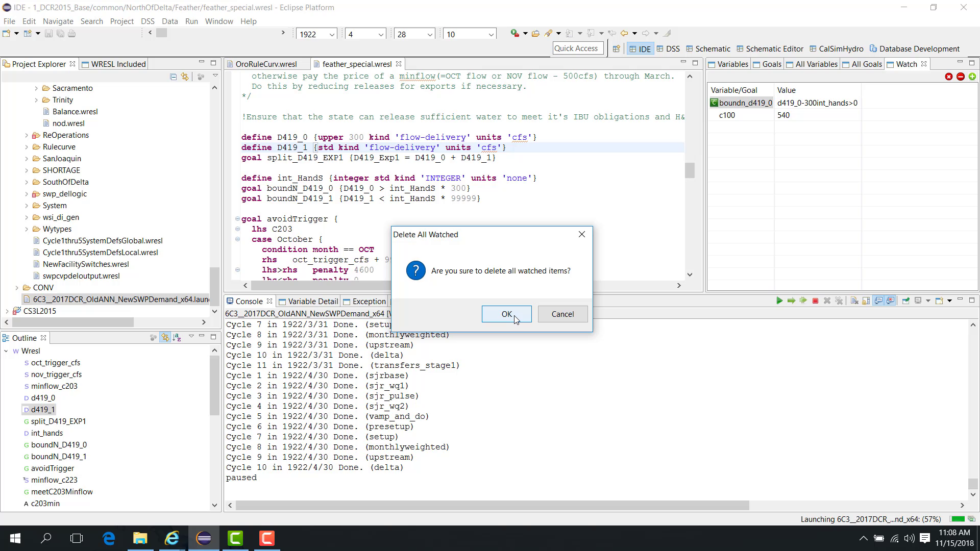Switch to the Schematic Editor perspective
The width and height of the screenshot is (980, 551).
tap(769, 48)
